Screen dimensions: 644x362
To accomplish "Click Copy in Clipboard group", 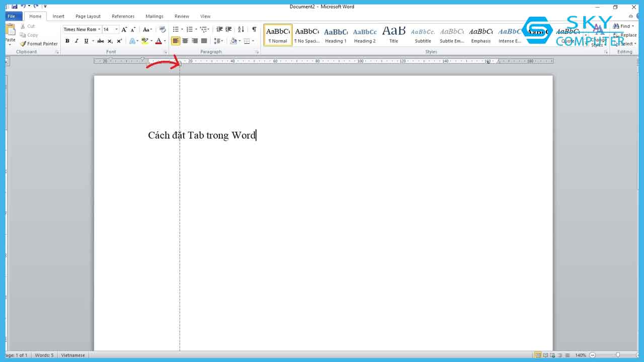I will [x=29, y=35].
